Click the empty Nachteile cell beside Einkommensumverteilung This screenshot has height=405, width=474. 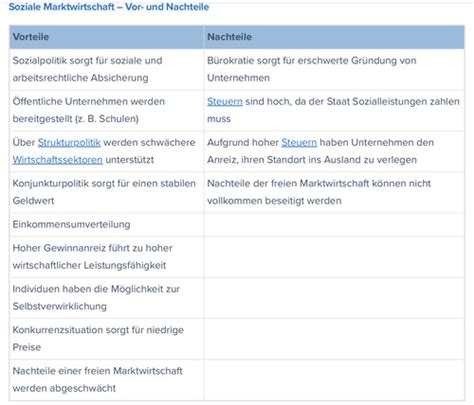334,225
